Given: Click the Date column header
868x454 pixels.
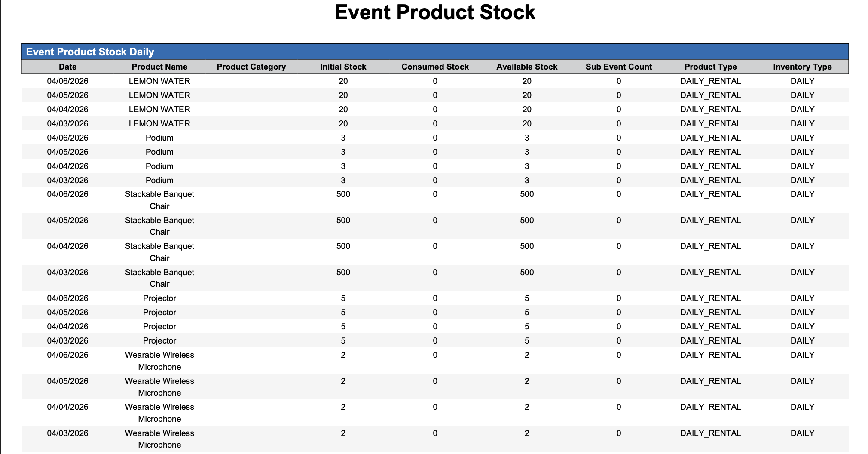Looking at the screenshot, I should coord(67,67).
